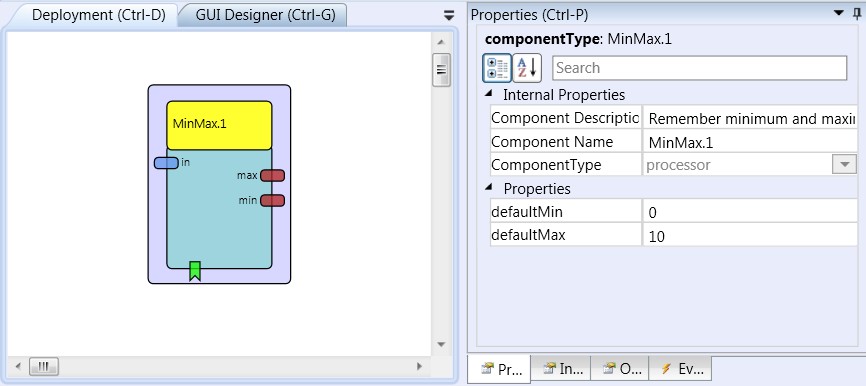Select the defaultMin property label
The width and height of the screenshot is (866, 386).
[566, 211]
